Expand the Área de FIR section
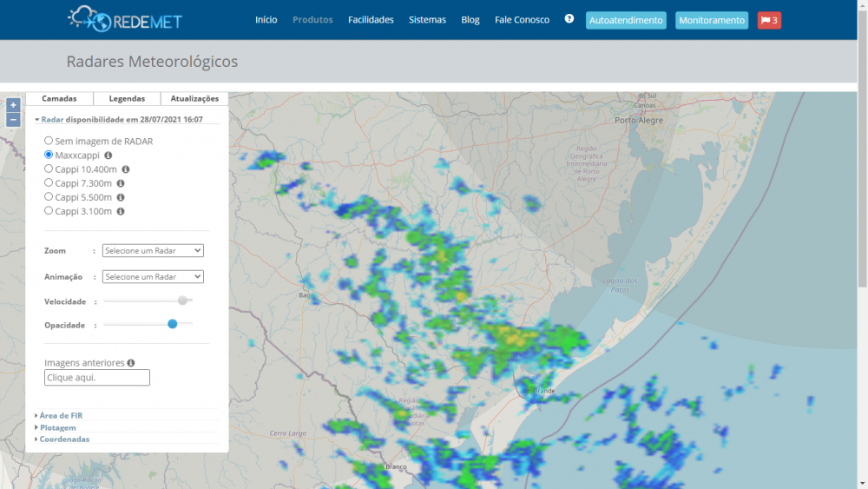 [x=60, y=415]
